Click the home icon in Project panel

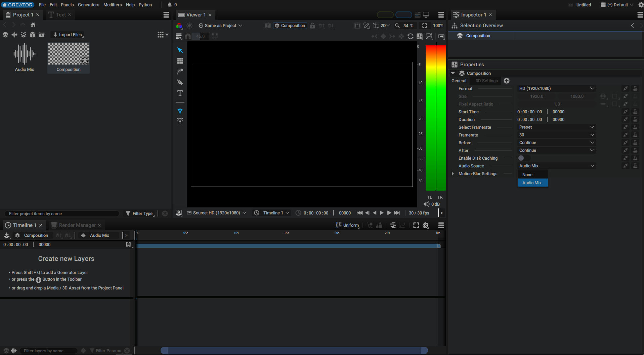[33, 25]
